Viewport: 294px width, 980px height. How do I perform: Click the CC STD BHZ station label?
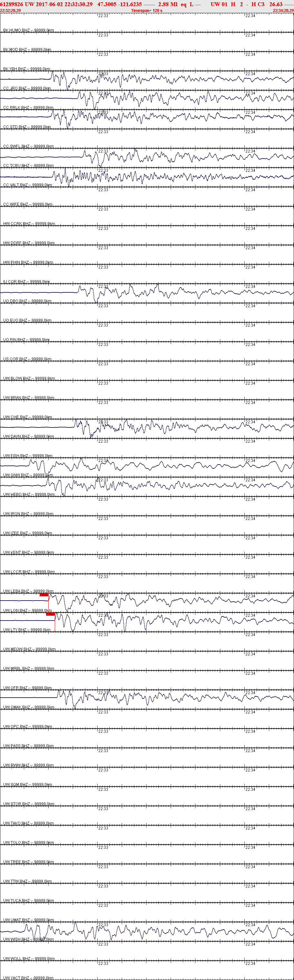pos(27,127)
